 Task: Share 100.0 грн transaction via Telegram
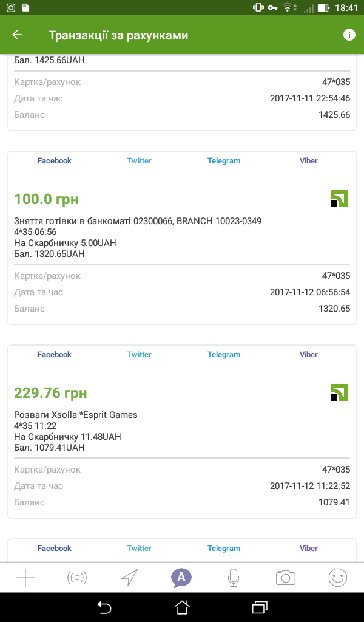tap(224, 161)
